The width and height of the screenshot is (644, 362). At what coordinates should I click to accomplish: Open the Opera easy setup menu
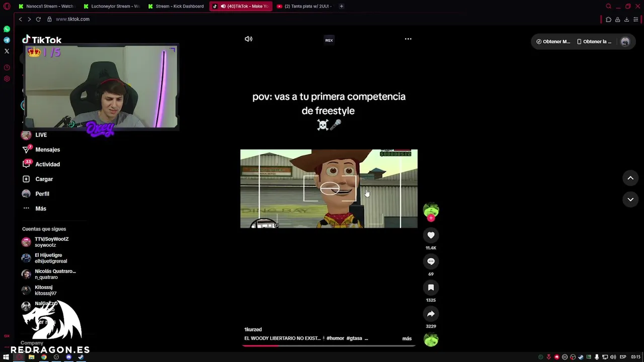coord(636,19)
